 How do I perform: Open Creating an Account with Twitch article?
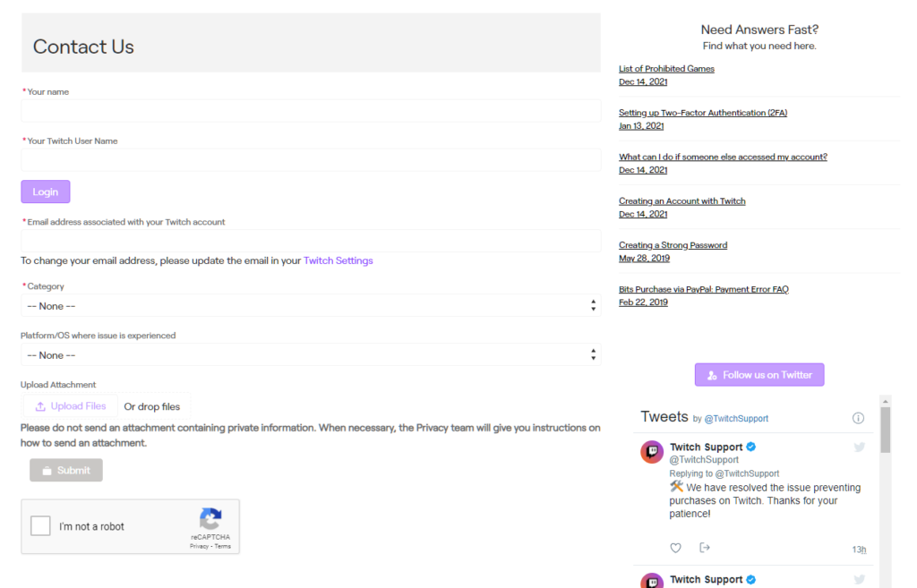tap(681, 201)
